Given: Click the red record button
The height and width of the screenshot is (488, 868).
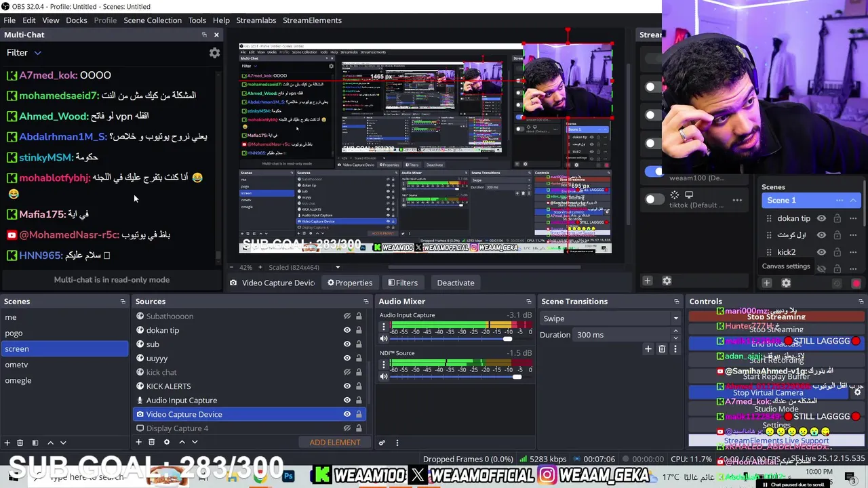Looking at the screenshot, I should click(856, 284).
